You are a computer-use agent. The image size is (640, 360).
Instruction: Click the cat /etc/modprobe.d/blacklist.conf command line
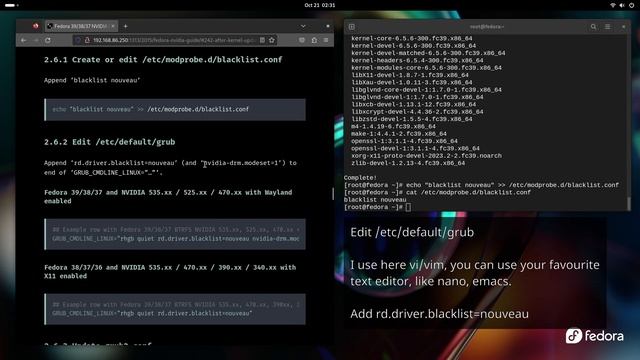coord(437,193)
